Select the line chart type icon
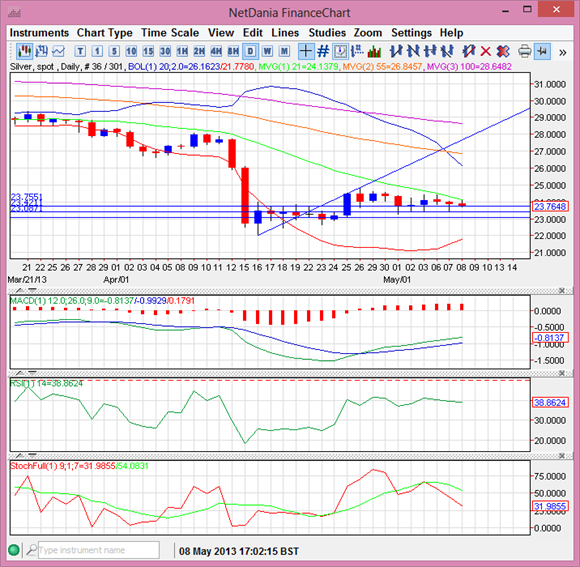The image size is (580, 567). 58,51
